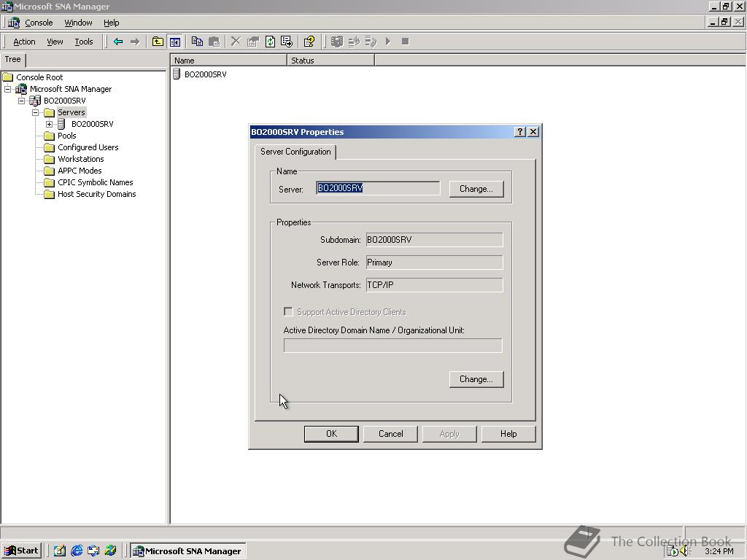
Task: Click the Copy toolbar icon
Action: pos(197,42)
